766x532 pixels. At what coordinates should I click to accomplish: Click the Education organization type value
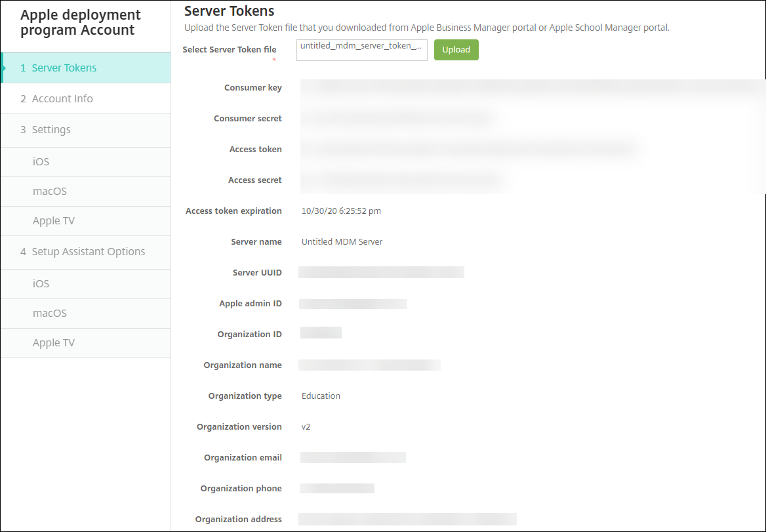click(x=321, y=396)
